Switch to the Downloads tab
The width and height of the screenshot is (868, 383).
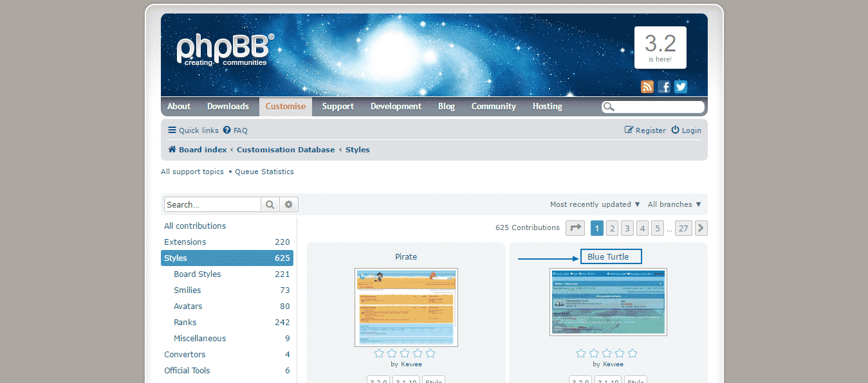tap(228, 106)
